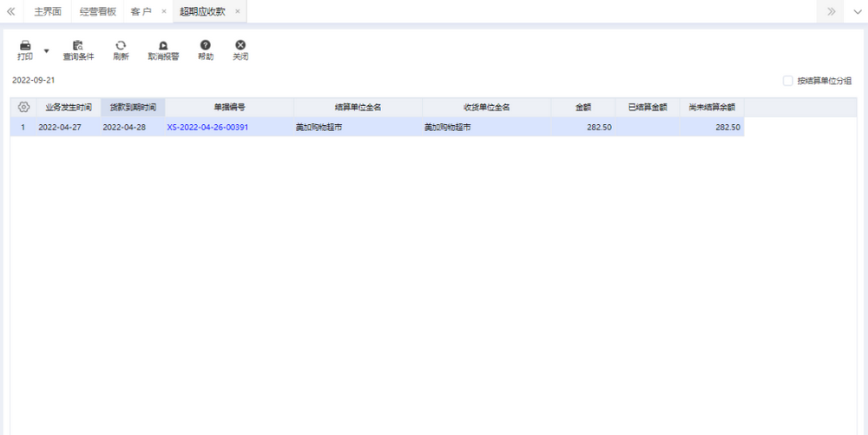Sort by 金额 column header
Image resolution: width=868 pixels, height=435 pixels.
coord(583,108)
